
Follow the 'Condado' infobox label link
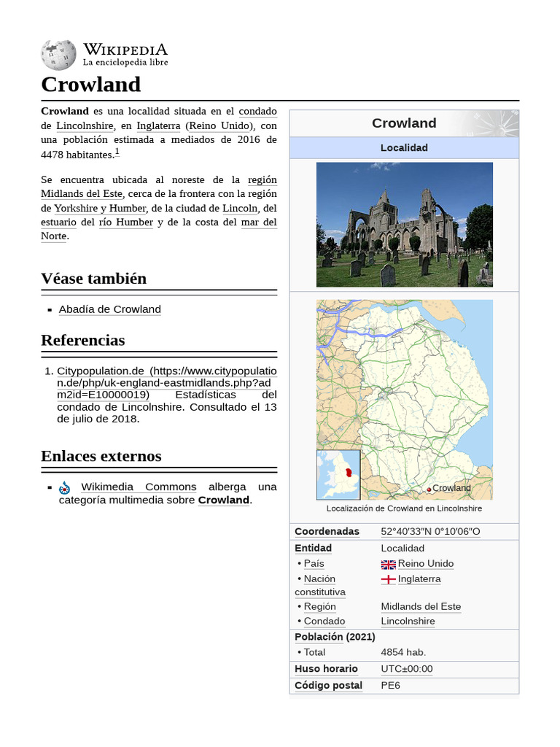coord(324,622)
